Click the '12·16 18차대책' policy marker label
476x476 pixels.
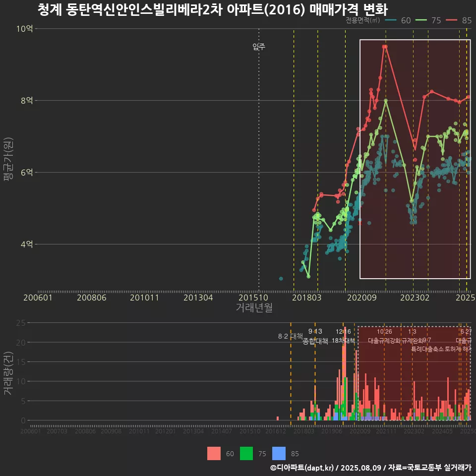(x=343, y=336)
